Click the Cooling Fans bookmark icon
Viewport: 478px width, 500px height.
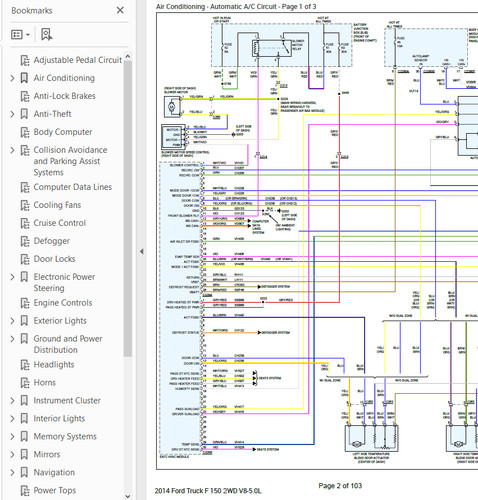click(x=25, y=205)
